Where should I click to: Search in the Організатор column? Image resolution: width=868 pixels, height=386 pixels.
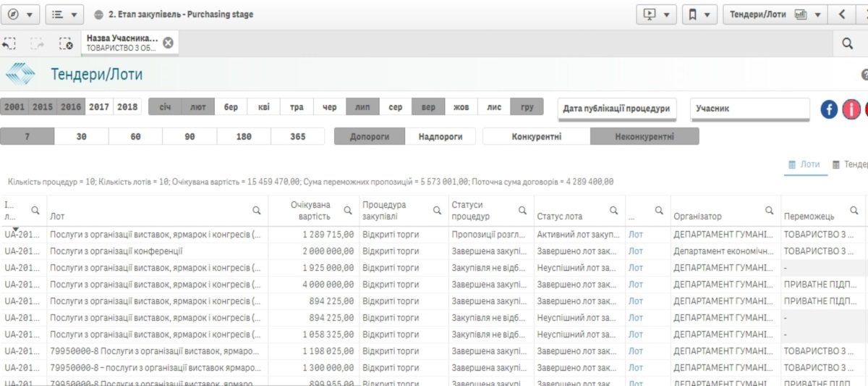pyautogui.click(x=769, y=211)
